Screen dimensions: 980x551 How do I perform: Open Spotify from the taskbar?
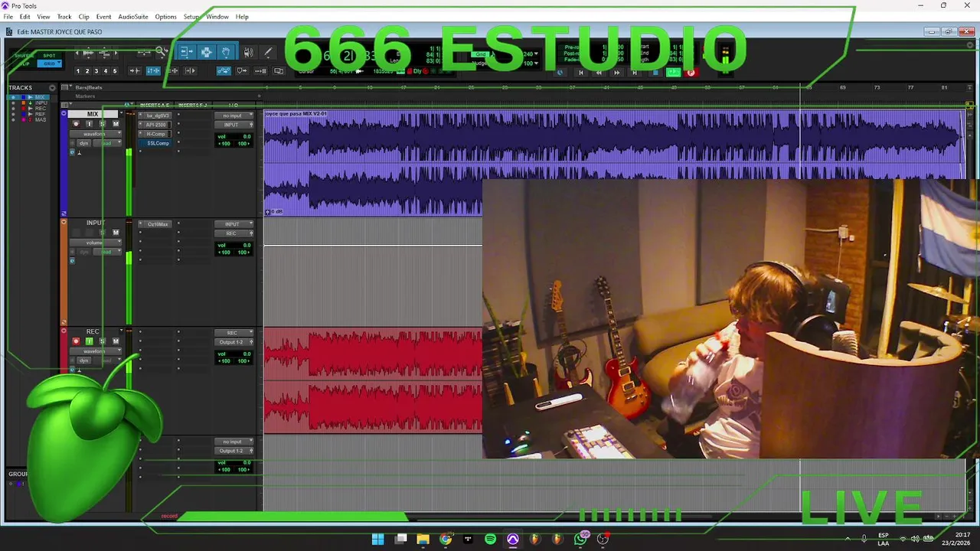[490, 539]
